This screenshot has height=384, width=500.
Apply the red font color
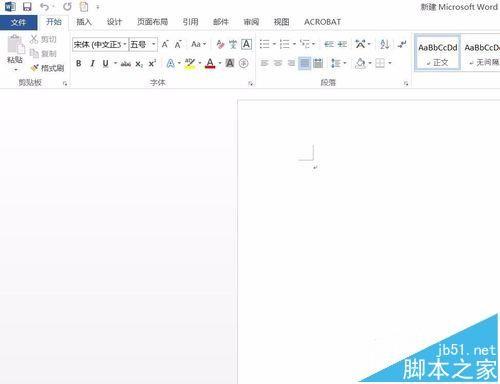(x=210, y=63)
